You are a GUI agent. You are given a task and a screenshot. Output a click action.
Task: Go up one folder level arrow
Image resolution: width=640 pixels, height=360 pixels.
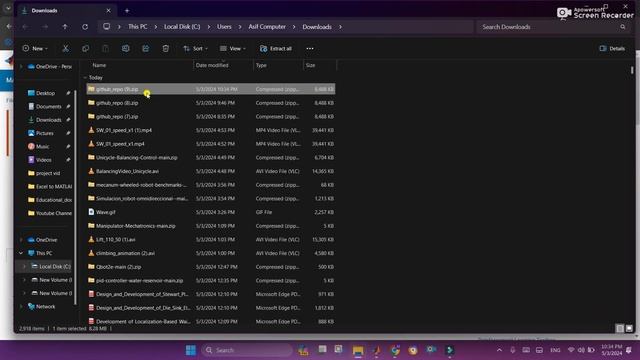tap(65, 27)
